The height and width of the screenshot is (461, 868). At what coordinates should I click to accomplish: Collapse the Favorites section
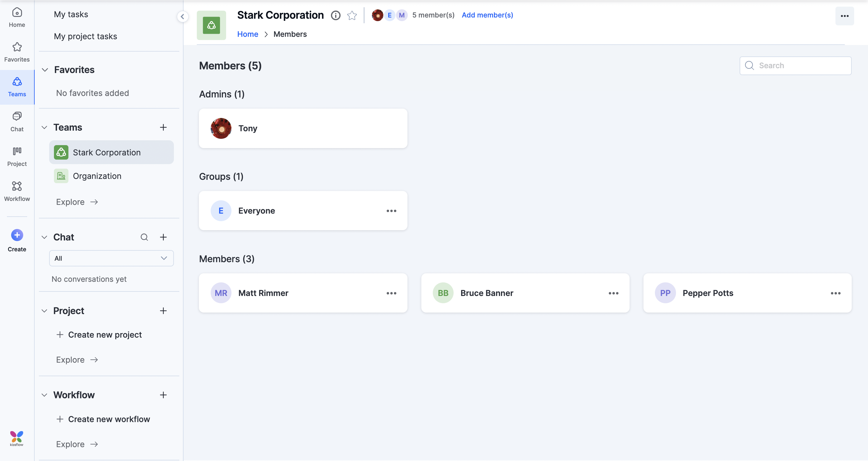(45, 70)
